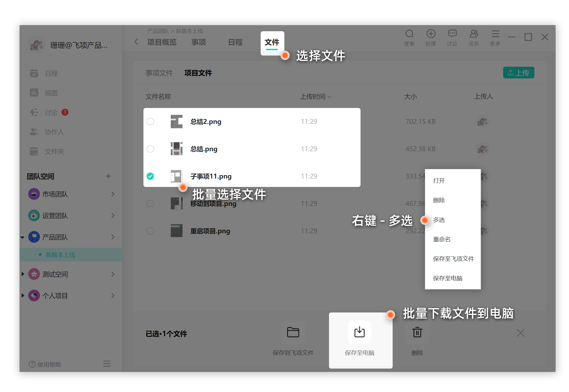Click the green 上传 button
The height and width of the screenshot is (392, 569).
click(518, 73)
